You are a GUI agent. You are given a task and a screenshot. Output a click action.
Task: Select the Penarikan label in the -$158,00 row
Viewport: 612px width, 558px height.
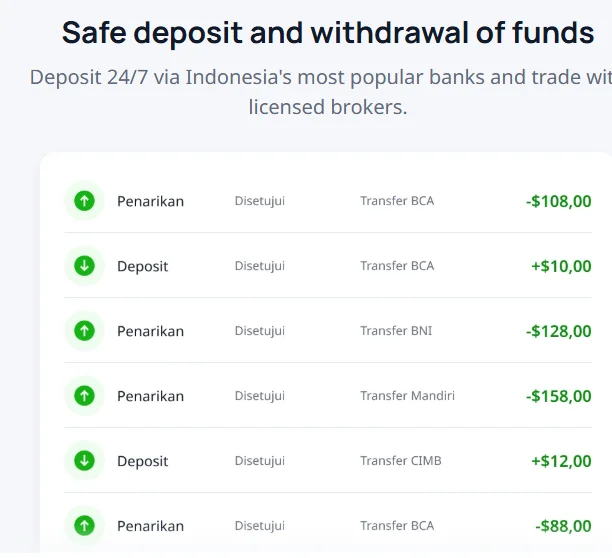coord(150,396)
